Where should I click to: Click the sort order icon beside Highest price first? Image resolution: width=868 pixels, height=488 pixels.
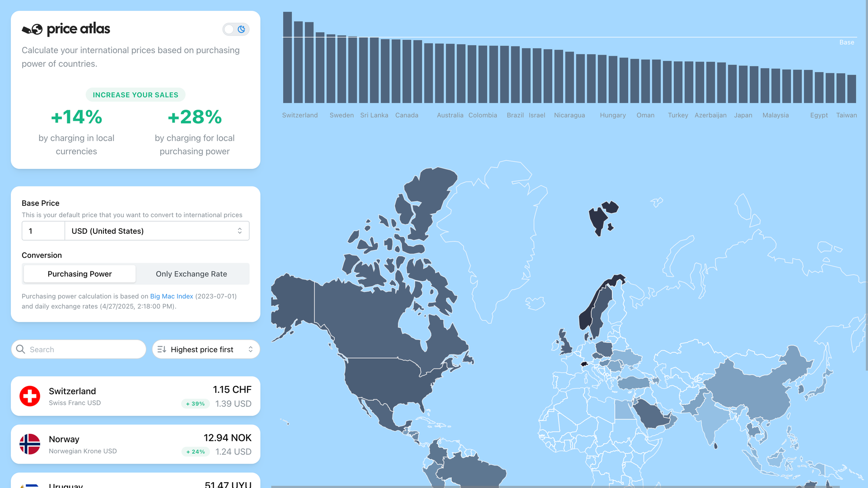click(162, 349)
